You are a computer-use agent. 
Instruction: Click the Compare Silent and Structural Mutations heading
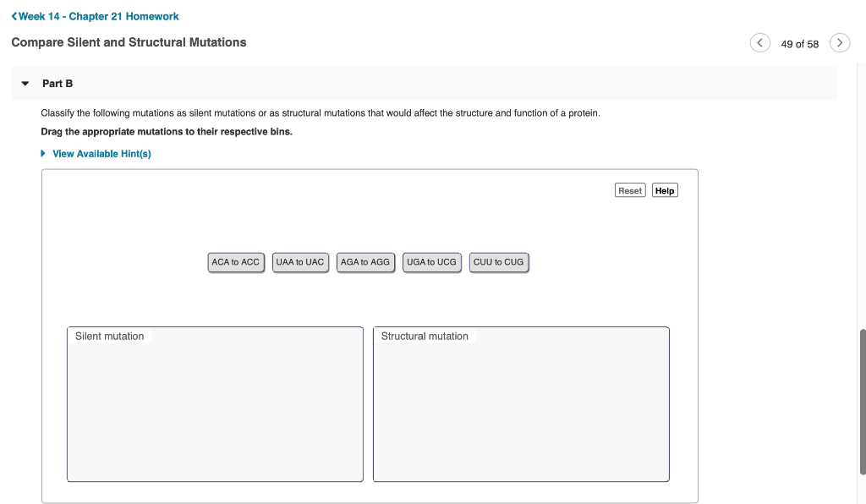click(129, 41)
